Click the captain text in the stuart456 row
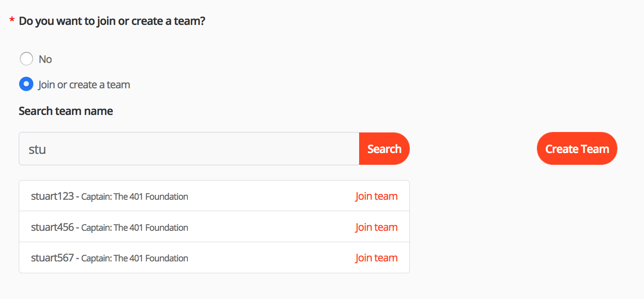This screenshot has width=644, height=299. click(135, 228)
